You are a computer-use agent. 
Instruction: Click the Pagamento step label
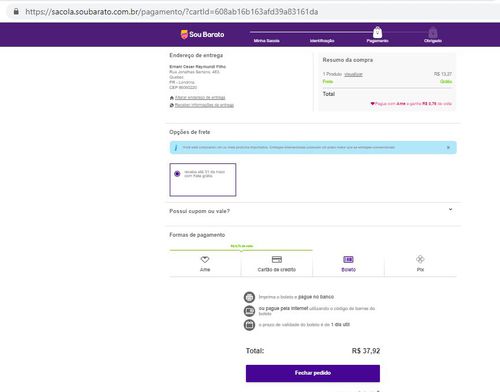pos(377,41)
